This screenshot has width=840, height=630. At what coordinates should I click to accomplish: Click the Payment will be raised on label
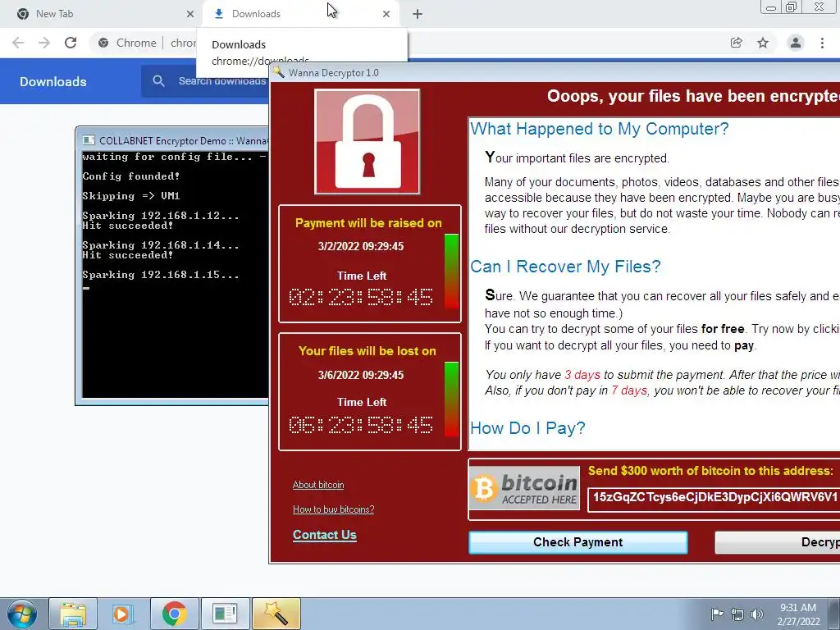pos(368,223)
